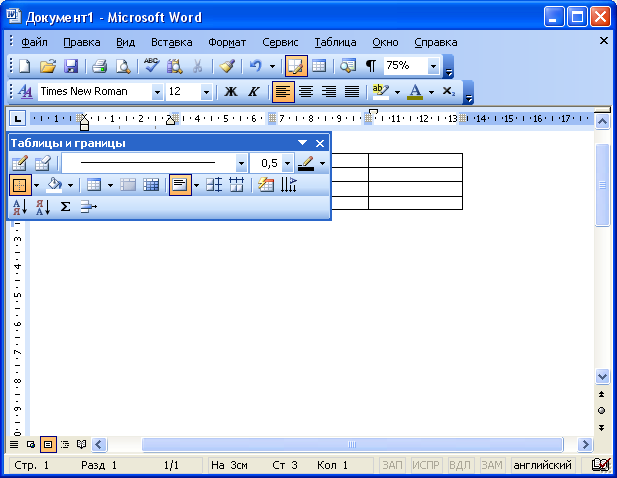Click the vertical scrollbar down arrow
The height and width of the screenshot is (478, 617).
point(602,377)
